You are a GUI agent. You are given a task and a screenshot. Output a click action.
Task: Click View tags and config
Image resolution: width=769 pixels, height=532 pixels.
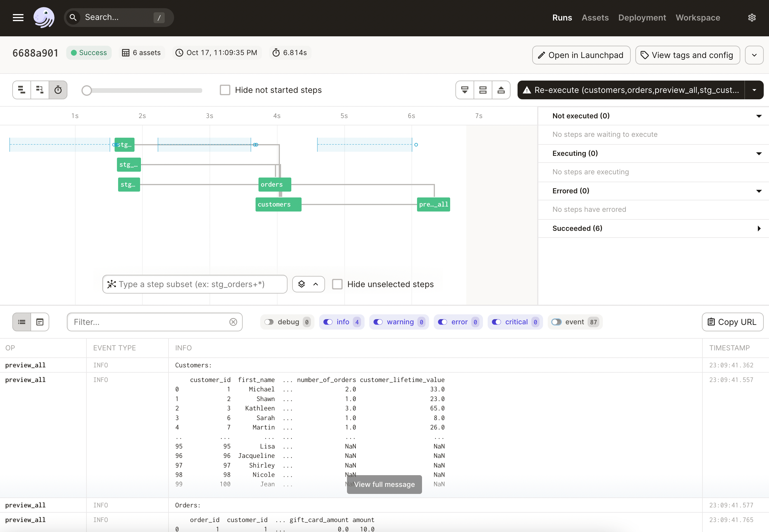(x=687, y=55)
